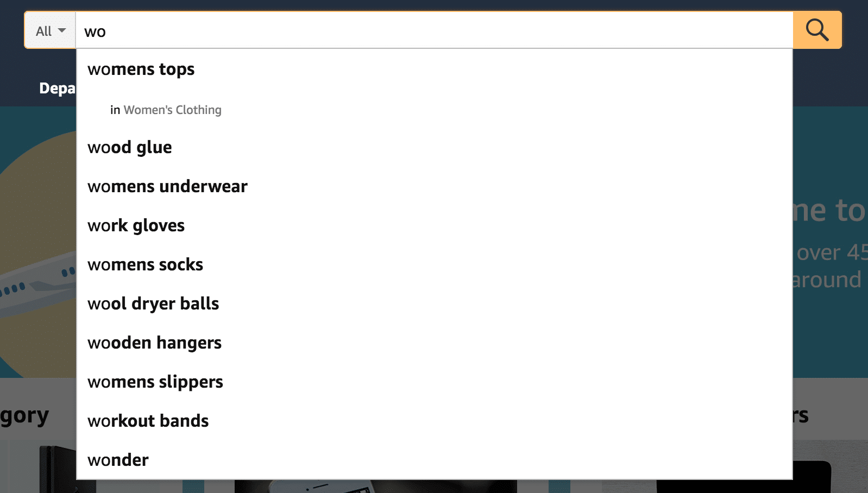
Task: Select 'wool dryer balls' suggestion
Action: 434,304
